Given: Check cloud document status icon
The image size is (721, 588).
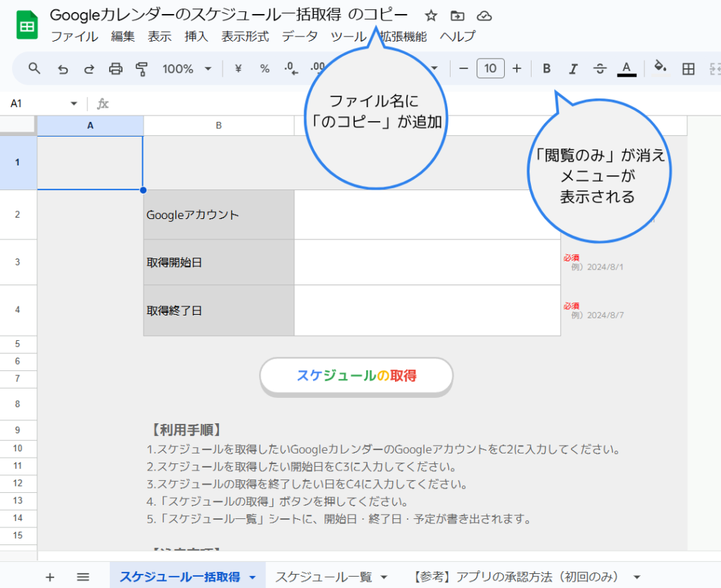Looking at the screenshot, I should coord(484,16).
